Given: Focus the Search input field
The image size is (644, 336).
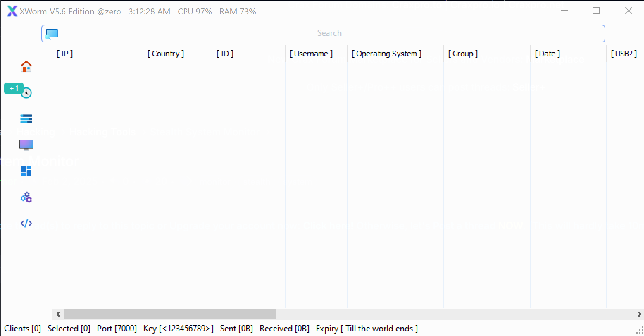Looking at the screenshot, I should click(x=323, y=33).
